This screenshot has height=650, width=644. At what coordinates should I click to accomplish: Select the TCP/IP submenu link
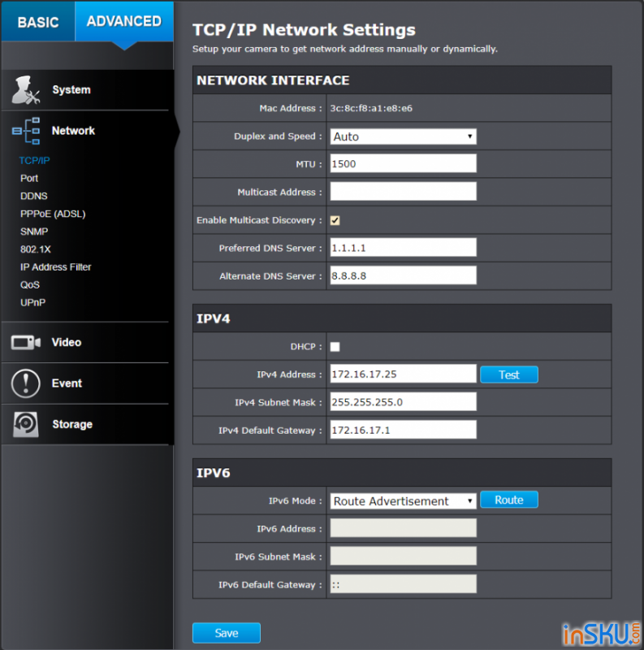click(34, 160)
